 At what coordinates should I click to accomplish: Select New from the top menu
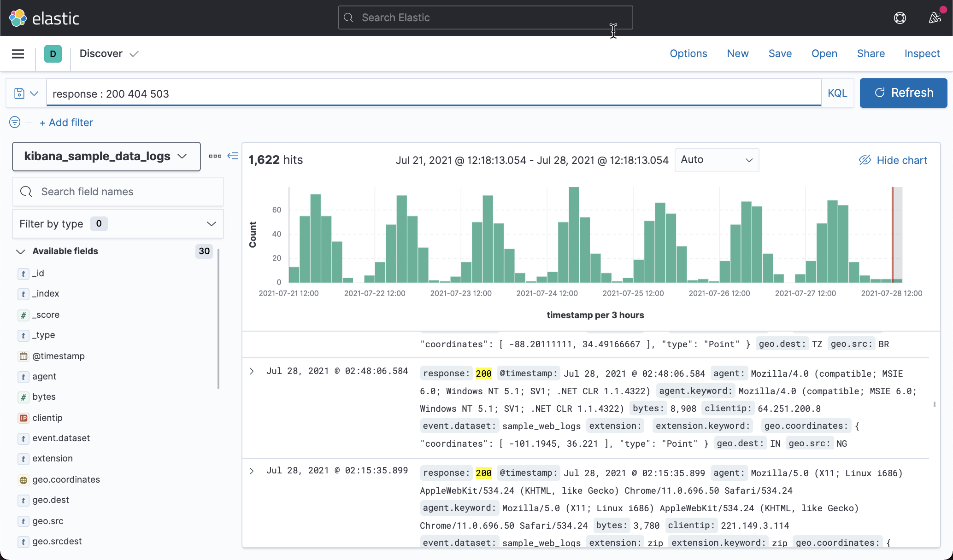coord(737,53)
